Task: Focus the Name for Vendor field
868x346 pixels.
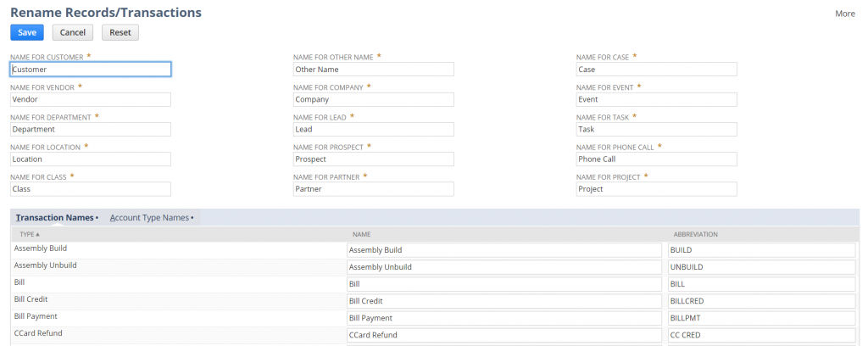Action: pos(91,100)
